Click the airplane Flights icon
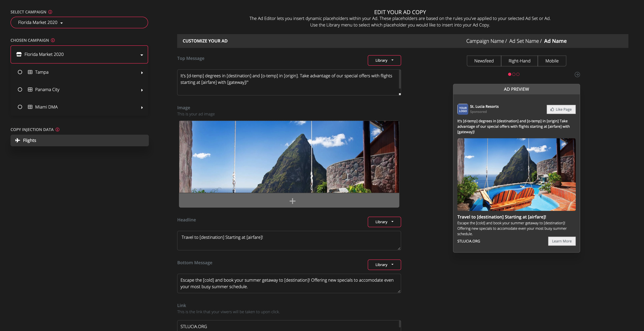This screenshot has width=644, height=331. pos(17,140)
